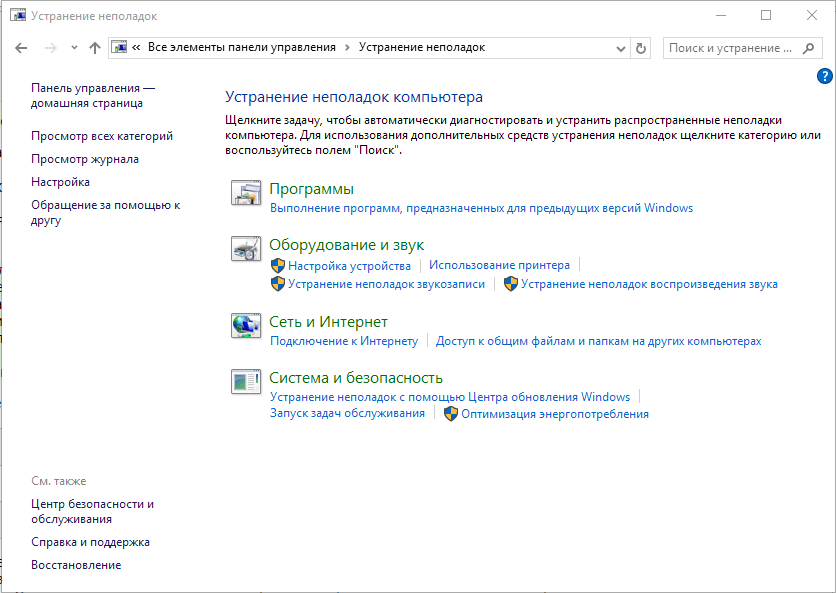Maximize the Устранение неполадок window

click(x=766, y=15)
